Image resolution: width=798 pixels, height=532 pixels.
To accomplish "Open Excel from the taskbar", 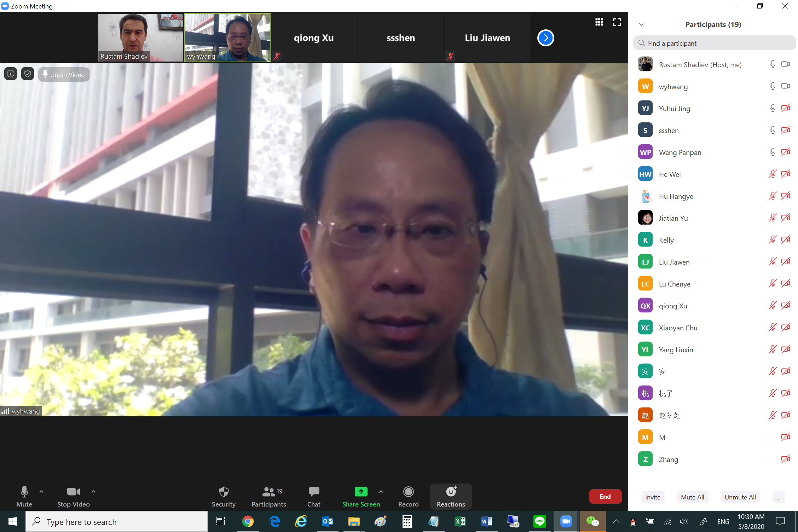I will click(x=460, y=521).
